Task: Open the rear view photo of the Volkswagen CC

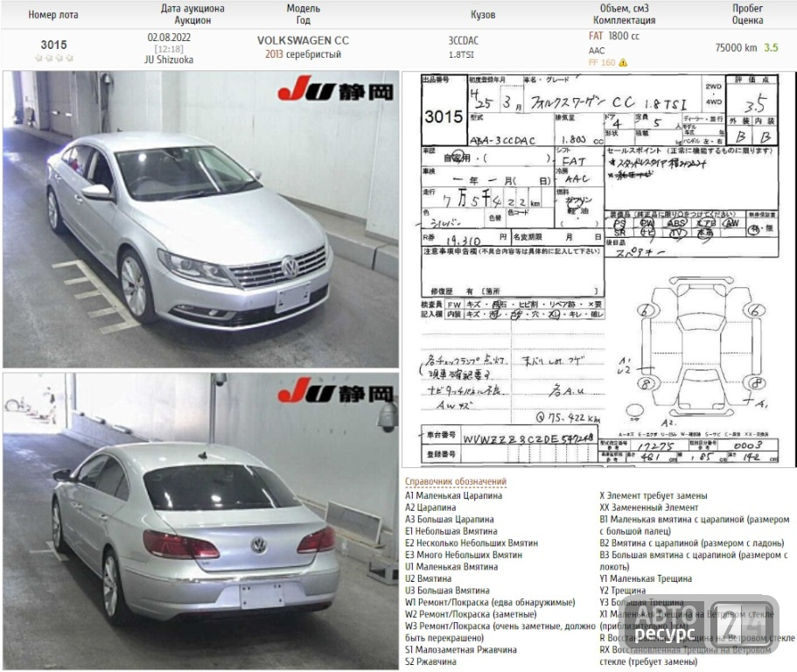Action: click(200, 521)
